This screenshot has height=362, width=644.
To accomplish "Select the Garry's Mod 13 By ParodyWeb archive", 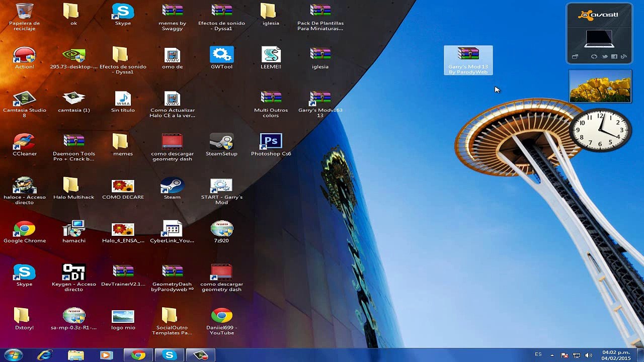I will click(x=468, y=60).
